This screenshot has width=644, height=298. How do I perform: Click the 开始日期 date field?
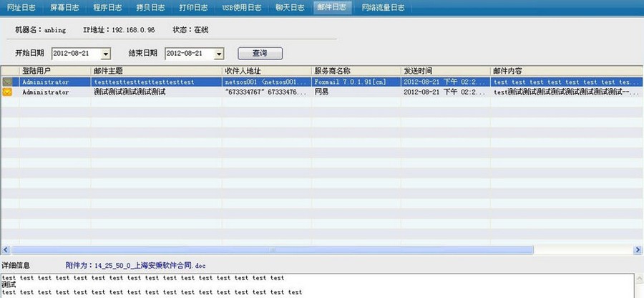click(x=82, y=54)
